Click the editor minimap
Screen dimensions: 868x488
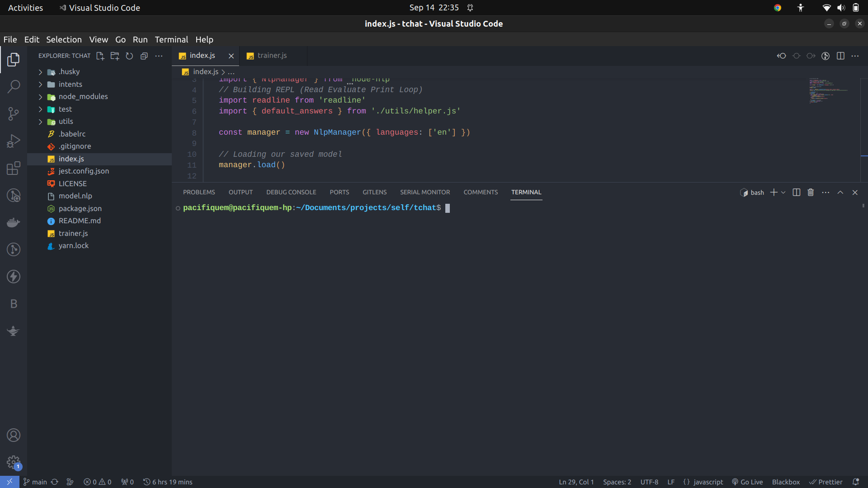click(828, 90)
